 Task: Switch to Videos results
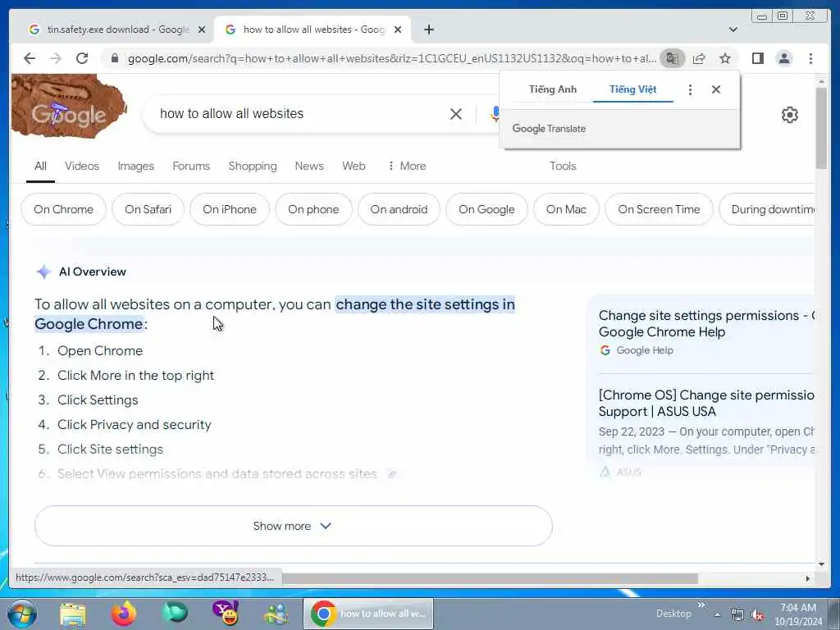[82, 166]
